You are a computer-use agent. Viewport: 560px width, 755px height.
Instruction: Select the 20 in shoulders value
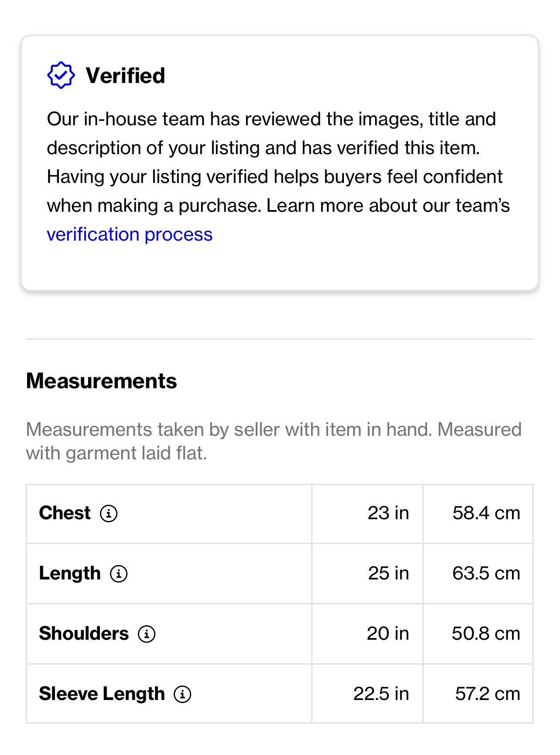388,634
